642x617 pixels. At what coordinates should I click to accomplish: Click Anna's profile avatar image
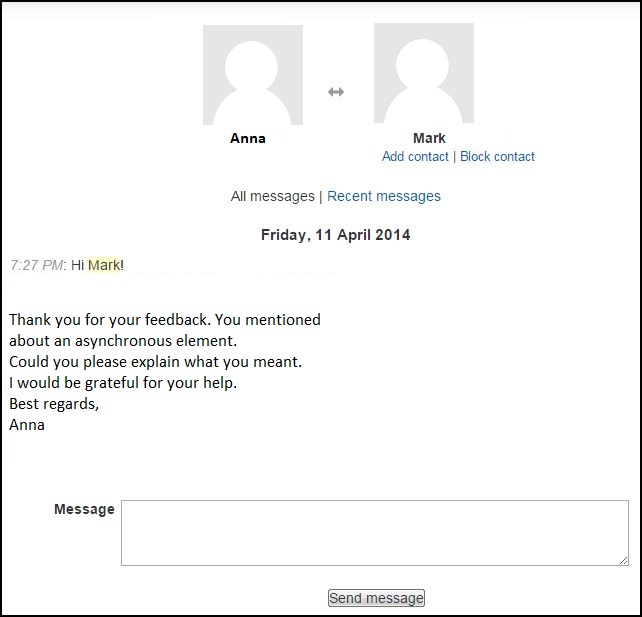pos(253,75)
